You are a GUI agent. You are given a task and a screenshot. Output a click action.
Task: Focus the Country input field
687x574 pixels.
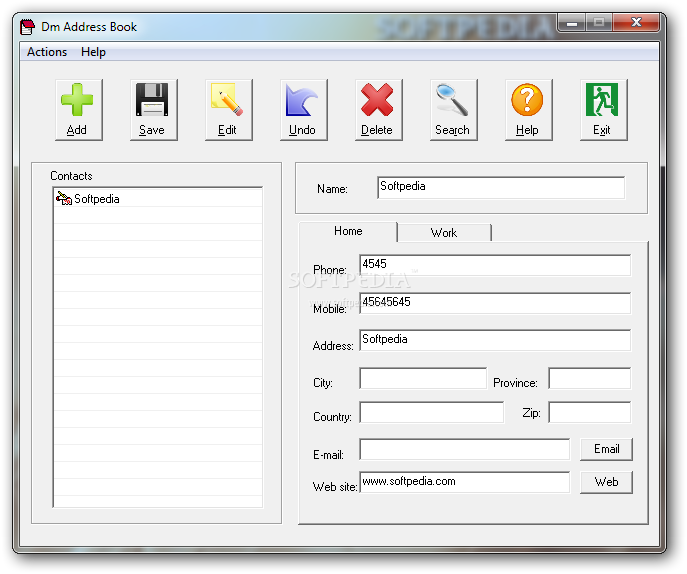pos(432,412)
